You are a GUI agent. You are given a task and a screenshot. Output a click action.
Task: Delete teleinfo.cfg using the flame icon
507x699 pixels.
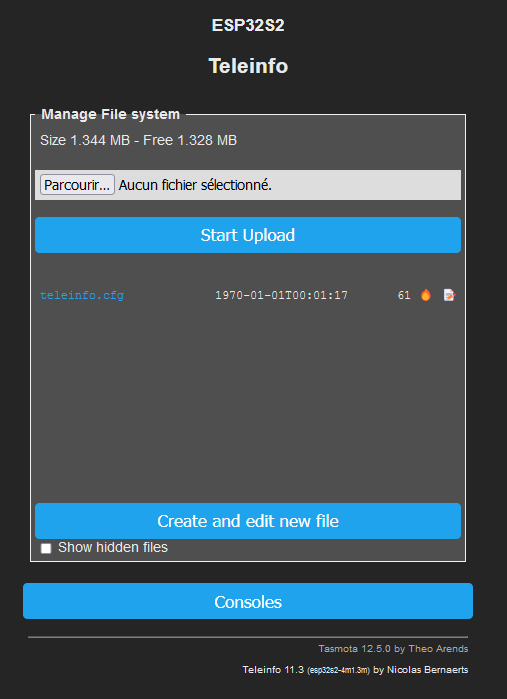coord(426,295)
